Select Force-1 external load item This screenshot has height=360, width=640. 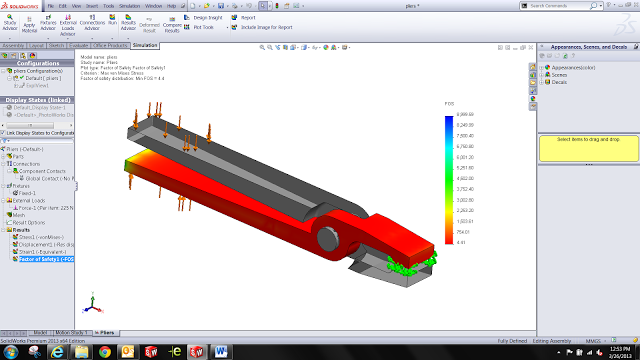[x=43, y=208]
